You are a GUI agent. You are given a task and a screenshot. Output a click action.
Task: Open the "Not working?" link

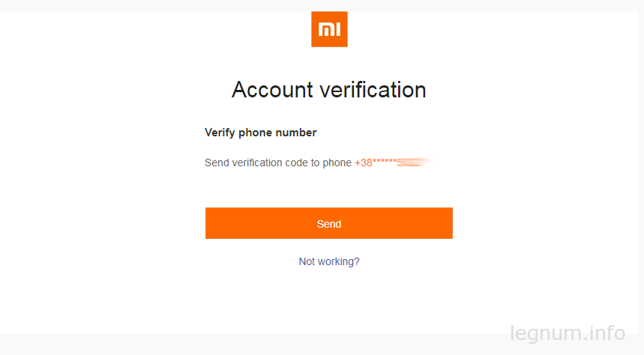[x=329, y=261]
